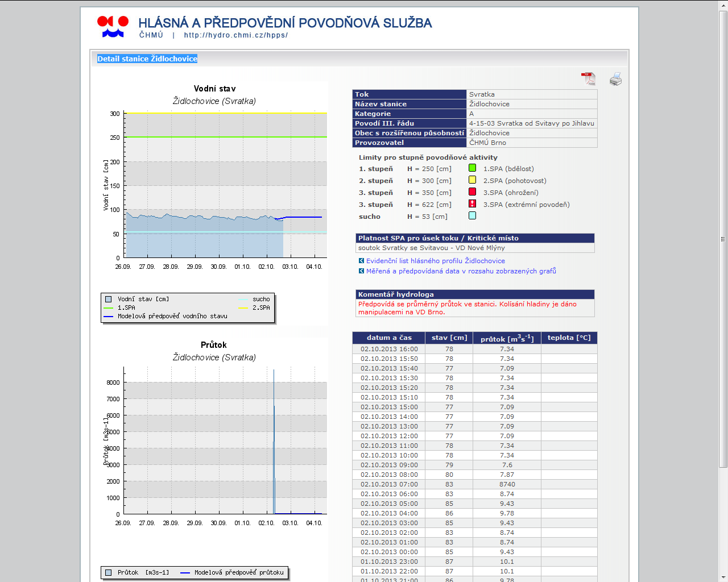Click the 'průtok' column header

(507, 338)
